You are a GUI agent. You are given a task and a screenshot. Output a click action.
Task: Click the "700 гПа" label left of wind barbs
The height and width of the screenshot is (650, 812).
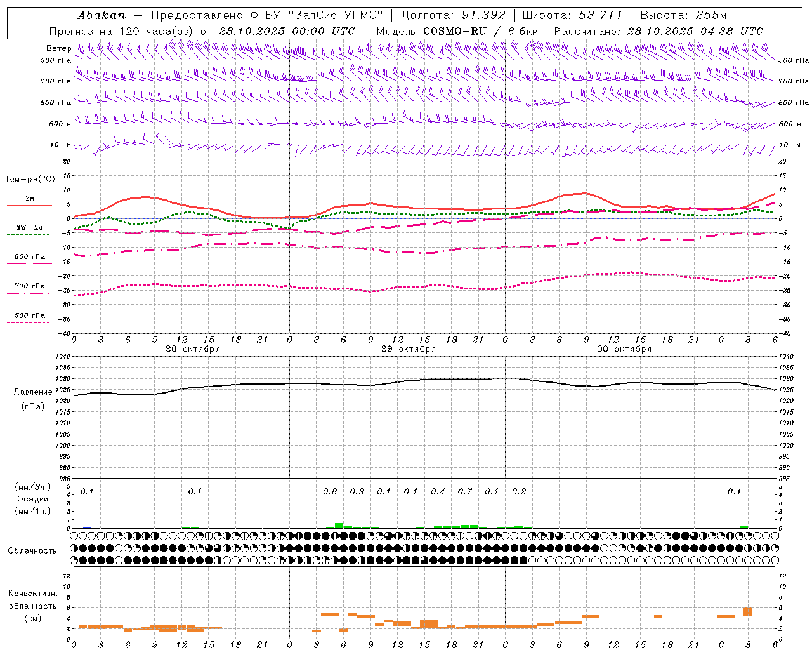tap(56, 81)
